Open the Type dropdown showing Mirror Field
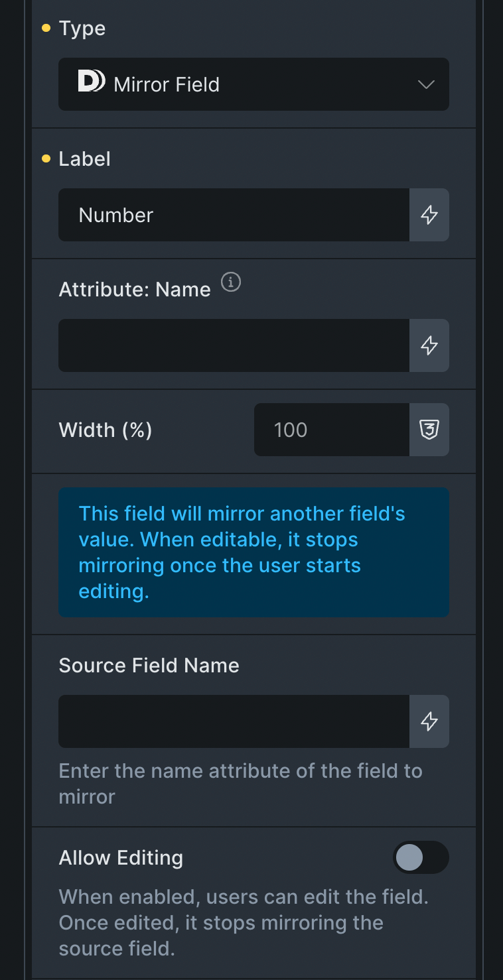 [x=253, y=84]
